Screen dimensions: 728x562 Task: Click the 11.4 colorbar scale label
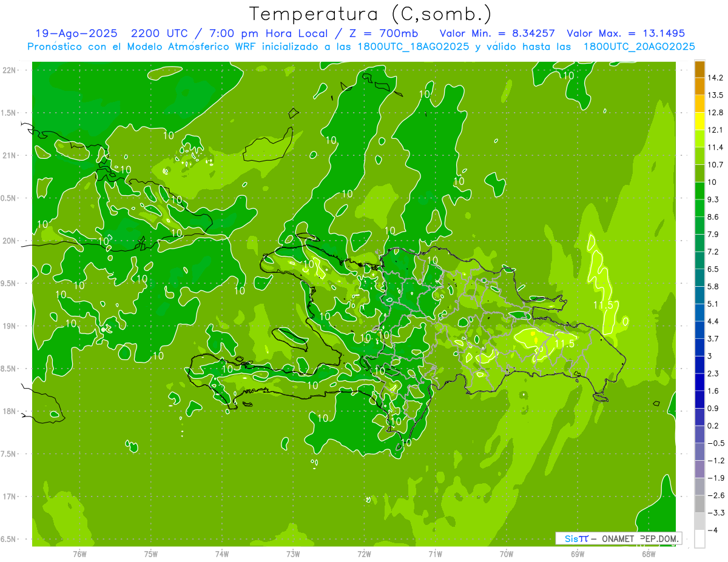tap(715, 147)
